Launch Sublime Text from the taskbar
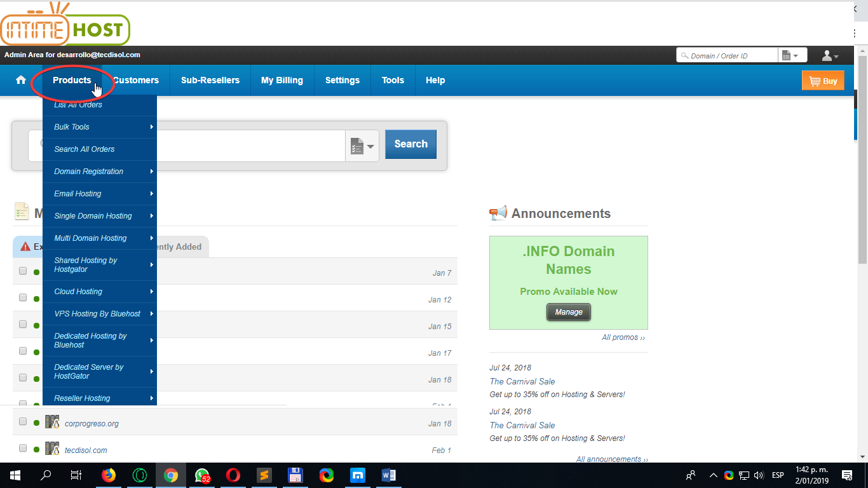The width and height of the screenshot is (868, 488). click(264, 475)
